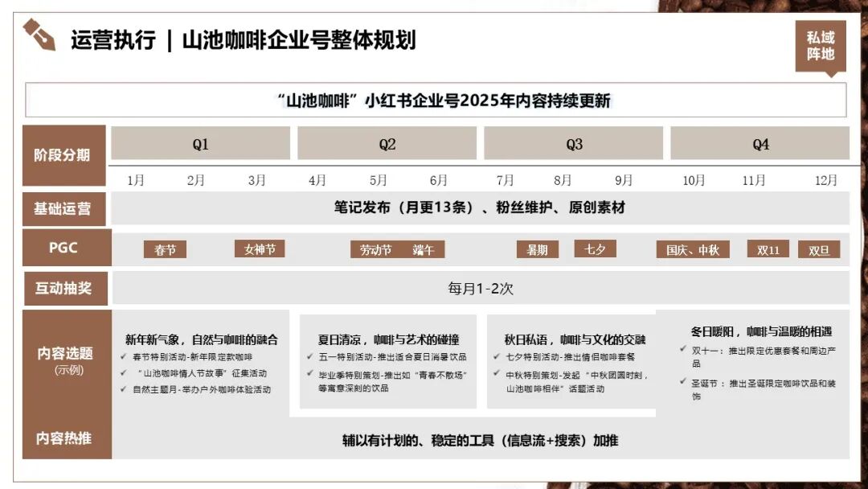Click the heading 冬日暖阳，咖啡与温暖的相遇

click(761, 331)
